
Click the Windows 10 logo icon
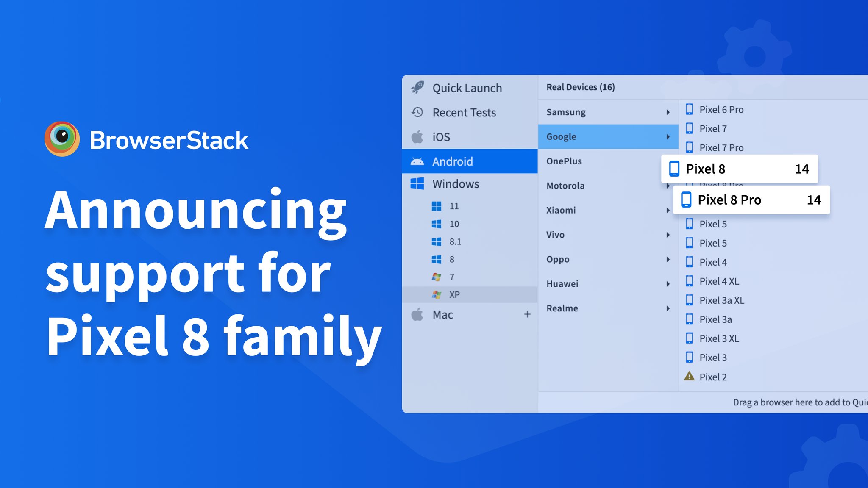(x=437, y=224)
